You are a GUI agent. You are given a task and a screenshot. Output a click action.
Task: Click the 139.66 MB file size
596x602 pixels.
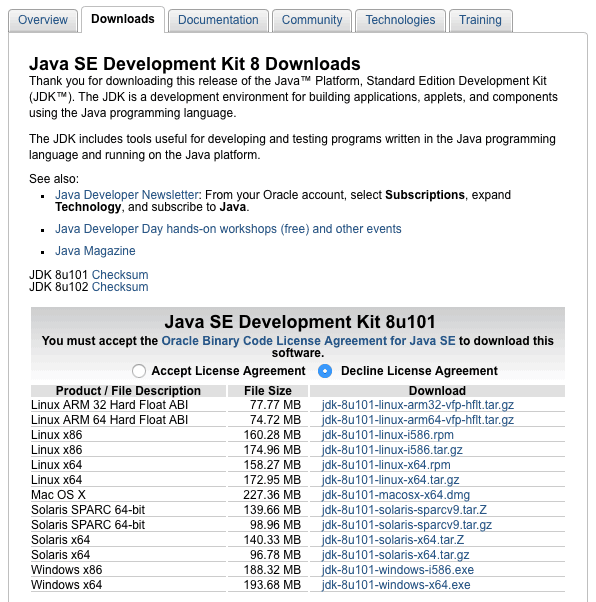[x=272, y=509]
